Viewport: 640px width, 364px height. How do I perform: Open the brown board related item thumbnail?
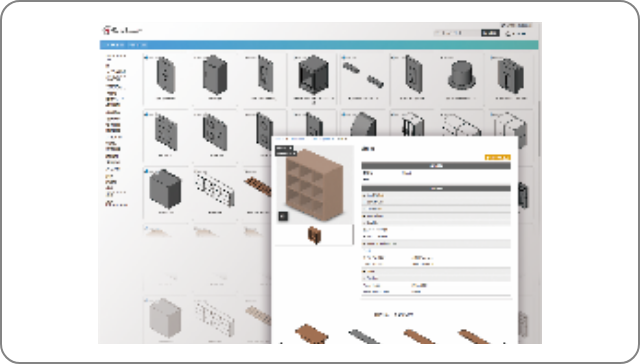312,333
